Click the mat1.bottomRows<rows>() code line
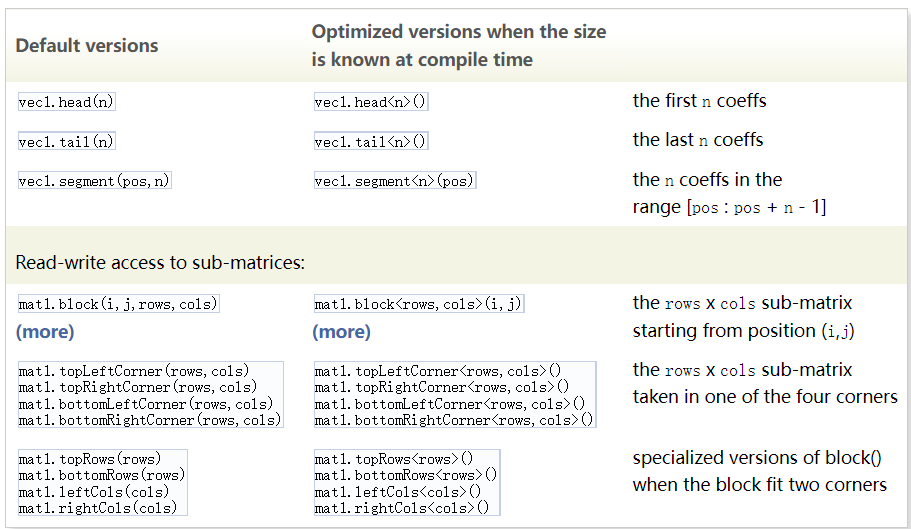 pyautogui.click(x=405, y=475)
